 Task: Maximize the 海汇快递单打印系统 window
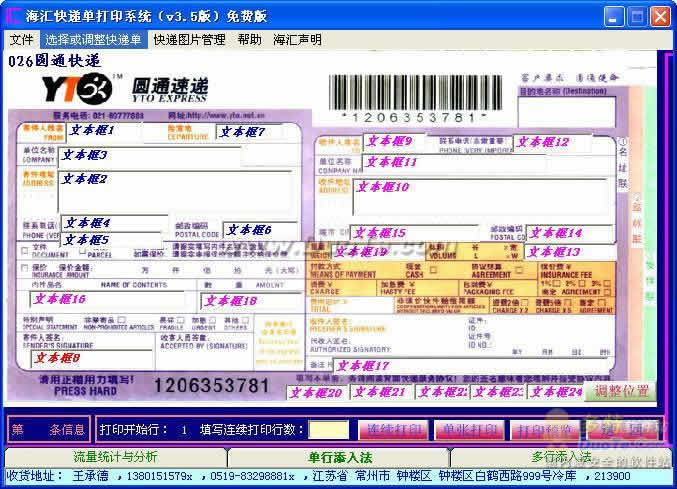(x=637, y=17)
